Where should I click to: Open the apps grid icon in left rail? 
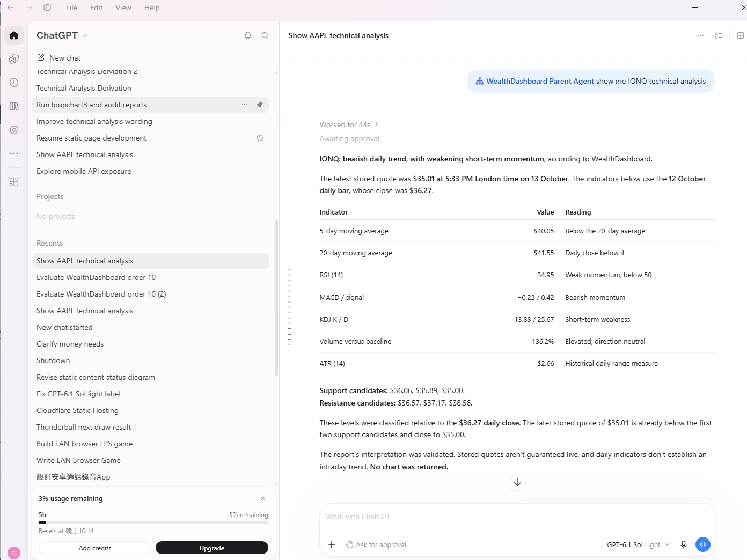14,182
